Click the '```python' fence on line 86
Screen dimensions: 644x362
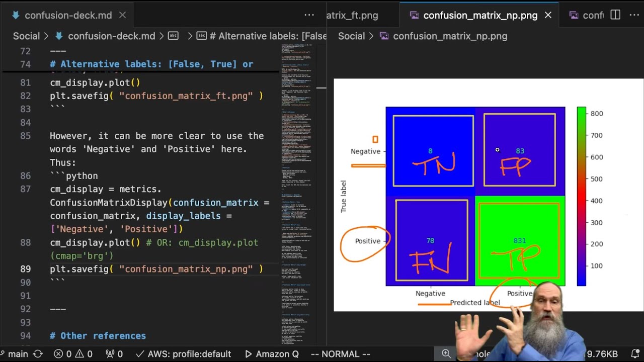coord(74,176)
